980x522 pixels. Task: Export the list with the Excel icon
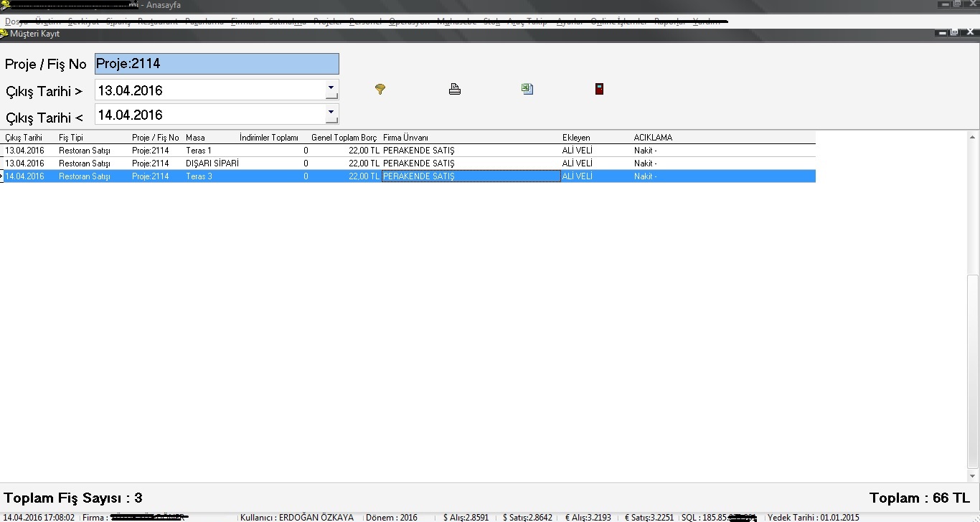click(x=527, y=89)
